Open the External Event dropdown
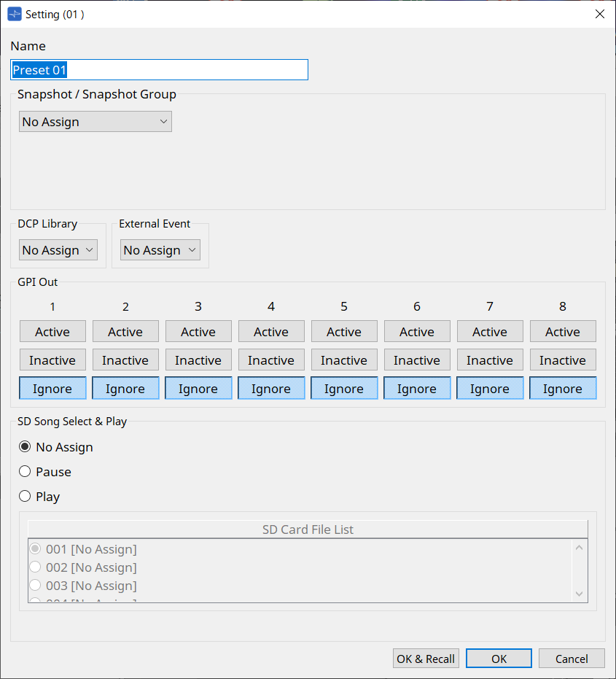This screenshot has height=679, width=616. 160,249
